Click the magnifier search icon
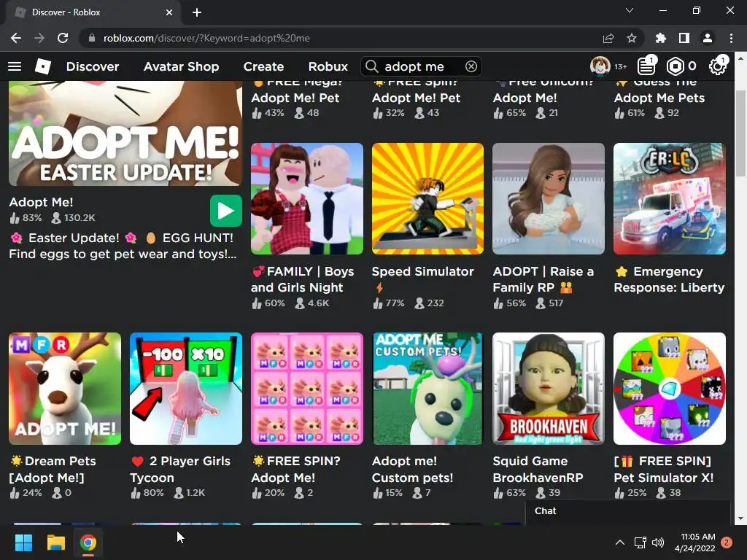This screenshot has height=560, width=747. [x=371, y=66]
